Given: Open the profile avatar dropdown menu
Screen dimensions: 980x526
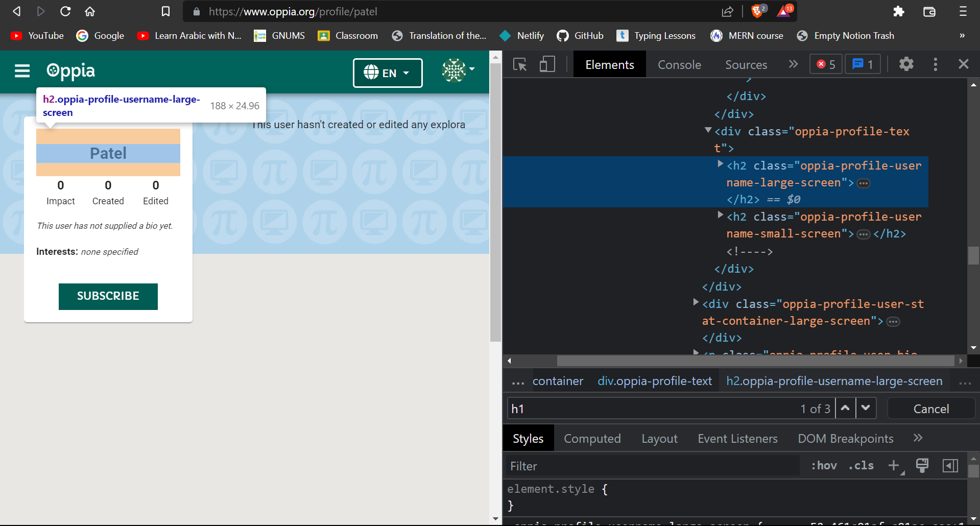Looking at the screenshot, I should point(457,71).
